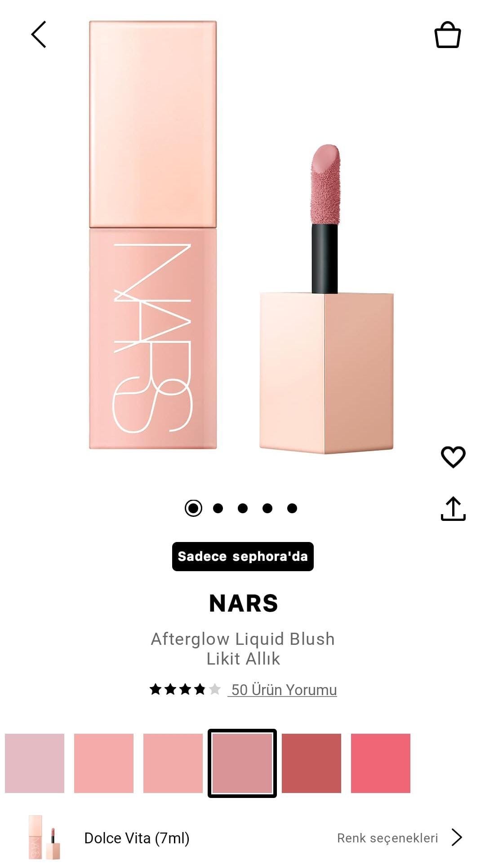Choose the pale lilac-pink shade swatch
The image size is (485, 868).
tap(35, 763)
